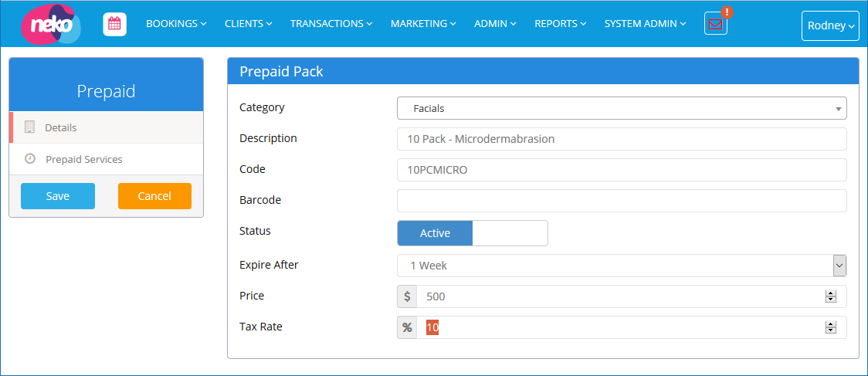The height and width of the screenshot is (376, 868).
Task: Open the Reports menu
Action: click(x=560, y=24)
